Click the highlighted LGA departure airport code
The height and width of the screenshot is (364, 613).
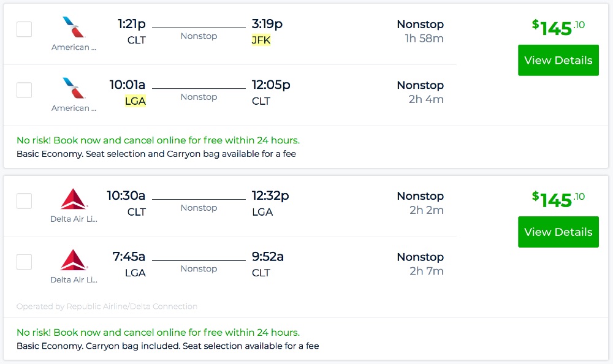pos(135,101)
